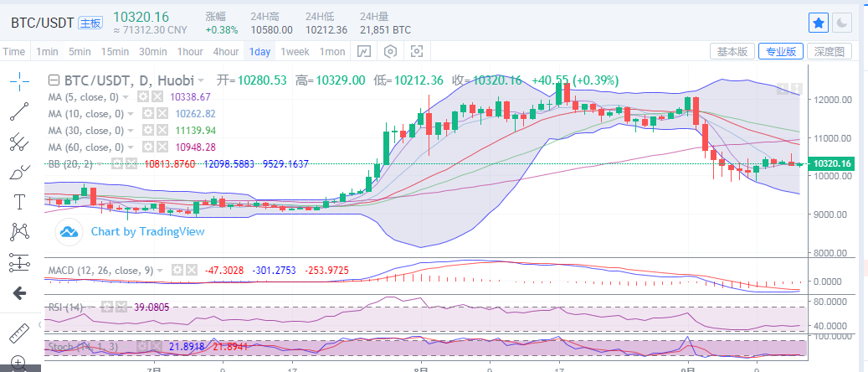868x372 pixels.
Task: Collapse the indicator legend box toggle
Action: click(x=54, y=80)
